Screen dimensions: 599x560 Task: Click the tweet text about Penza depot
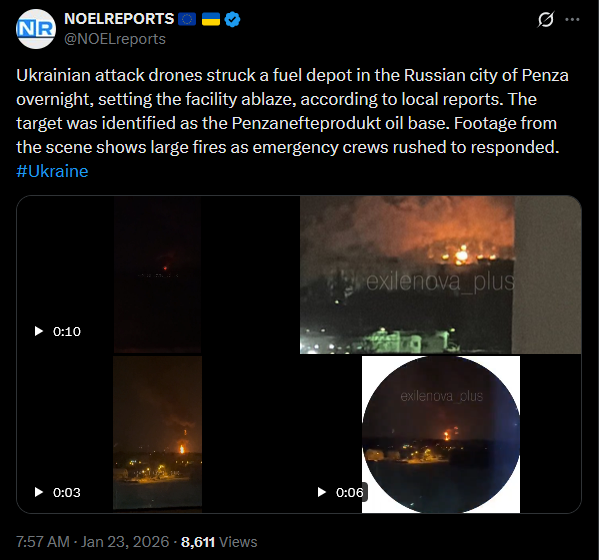[292, 111]
